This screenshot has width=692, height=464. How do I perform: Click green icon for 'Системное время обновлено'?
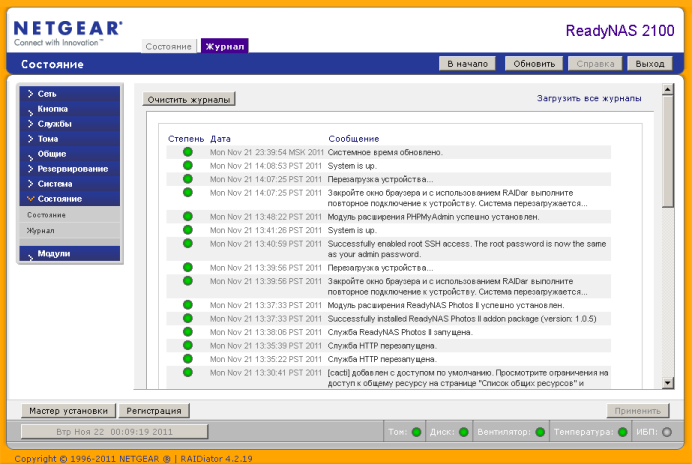pyautogui.click(x=188, y=152)
